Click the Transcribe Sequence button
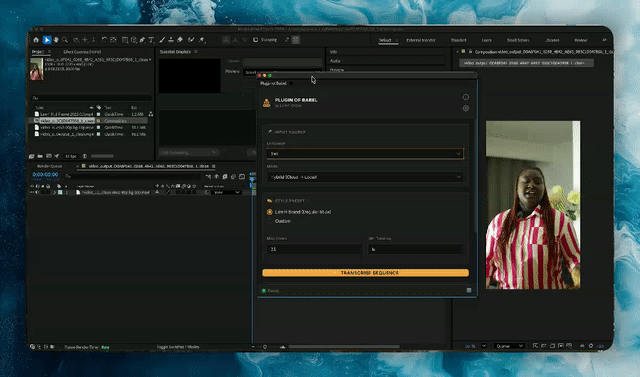The image size is (640, 377). [x=365, y=273]
